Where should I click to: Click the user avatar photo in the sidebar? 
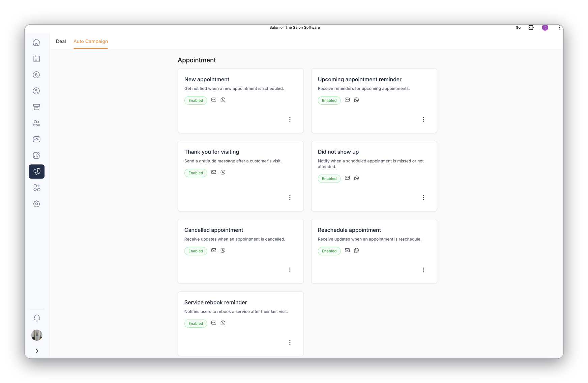tap(37, 335)
